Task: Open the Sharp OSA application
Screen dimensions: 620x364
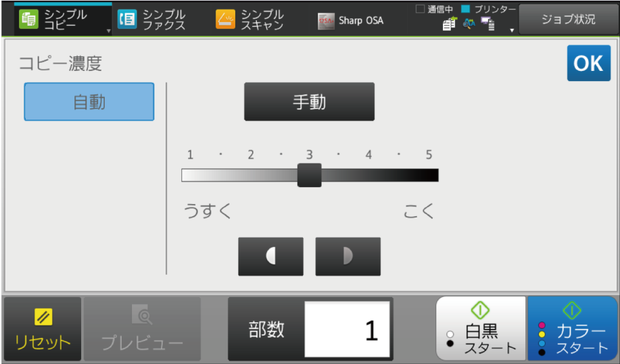Action: pyautogui.click(x=350, y=20)
